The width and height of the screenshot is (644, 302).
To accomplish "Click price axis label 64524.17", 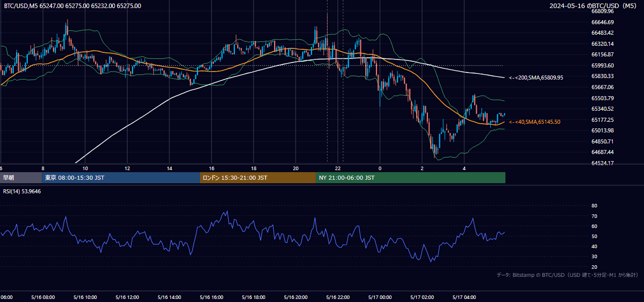I will (602, 163).
